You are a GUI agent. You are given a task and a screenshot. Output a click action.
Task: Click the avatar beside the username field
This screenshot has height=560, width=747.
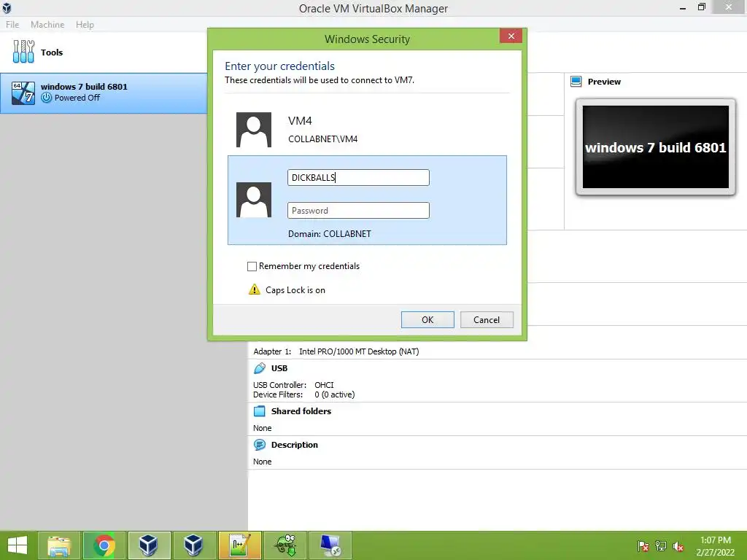click(254, 200)
